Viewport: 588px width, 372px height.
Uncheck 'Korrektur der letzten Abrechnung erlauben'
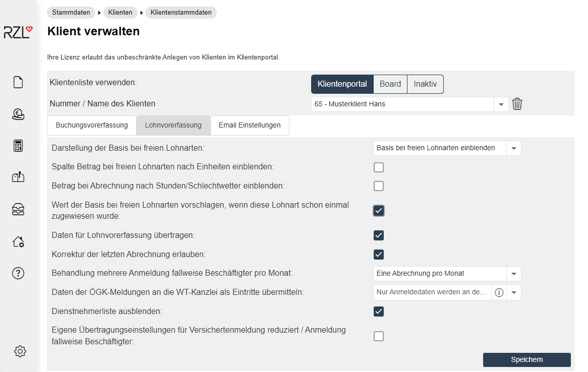click(379, 255)
